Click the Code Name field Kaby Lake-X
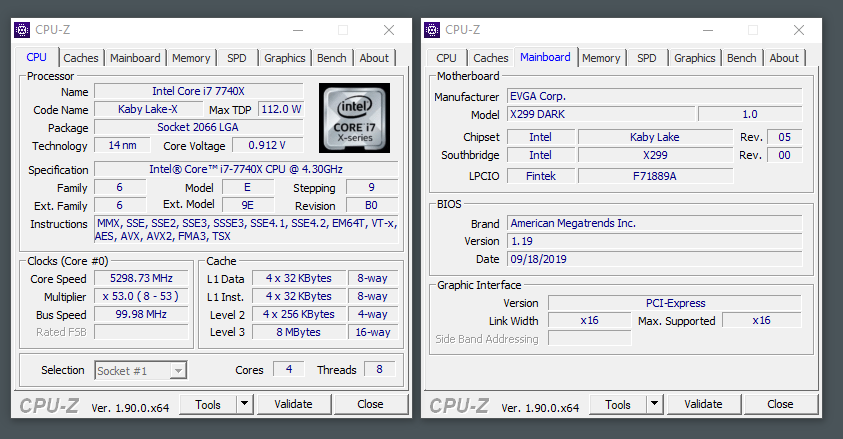843x439 pixels. click(x=148, y=110)
